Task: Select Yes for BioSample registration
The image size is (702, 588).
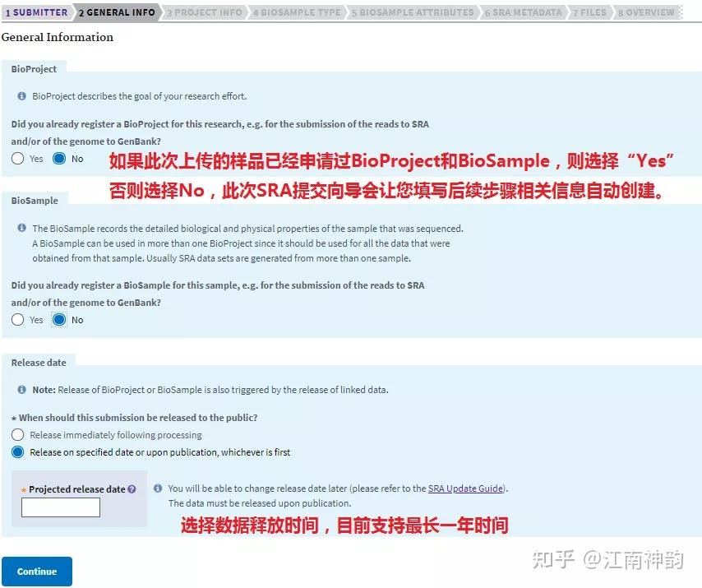Action: (x=16, y=320)
